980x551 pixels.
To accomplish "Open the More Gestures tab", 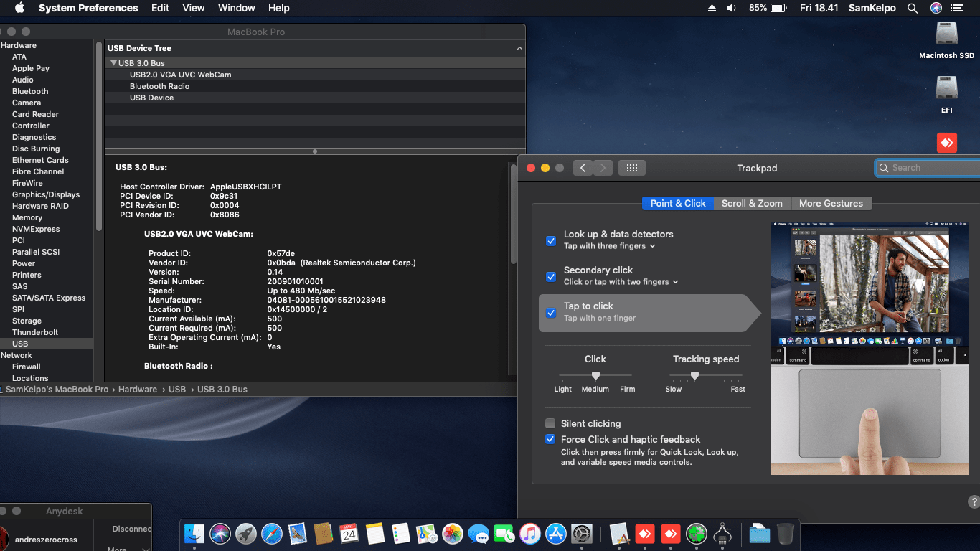I will 831,203.
